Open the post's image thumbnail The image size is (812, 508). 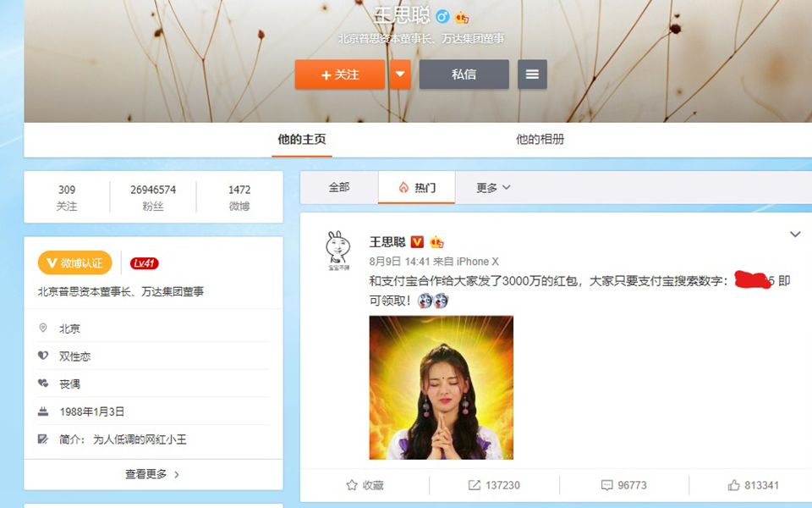(x=442, y=387)
